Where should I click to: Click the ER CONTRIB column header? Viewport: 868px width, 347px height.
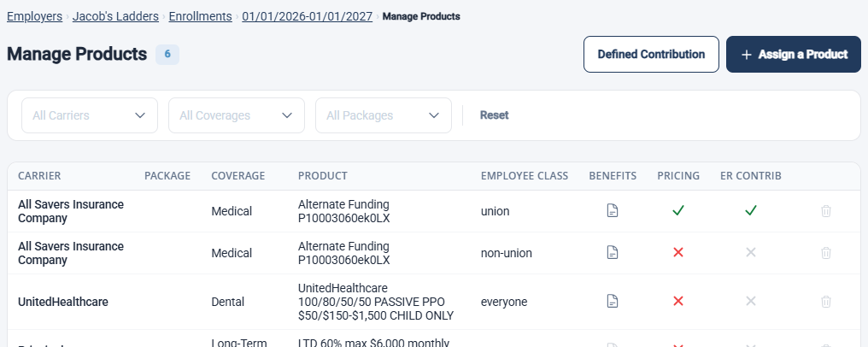(x=751, y=176)
